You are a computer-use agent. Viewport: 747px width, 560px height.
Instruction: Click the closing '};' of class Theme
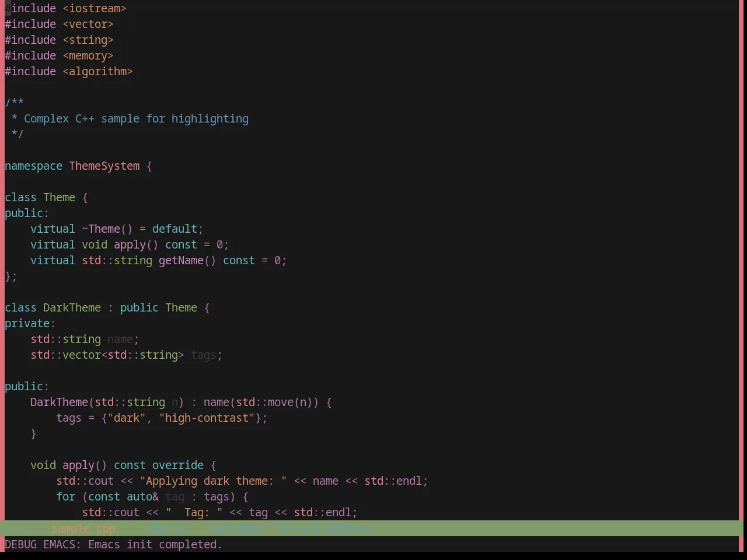tap(11, 276)
